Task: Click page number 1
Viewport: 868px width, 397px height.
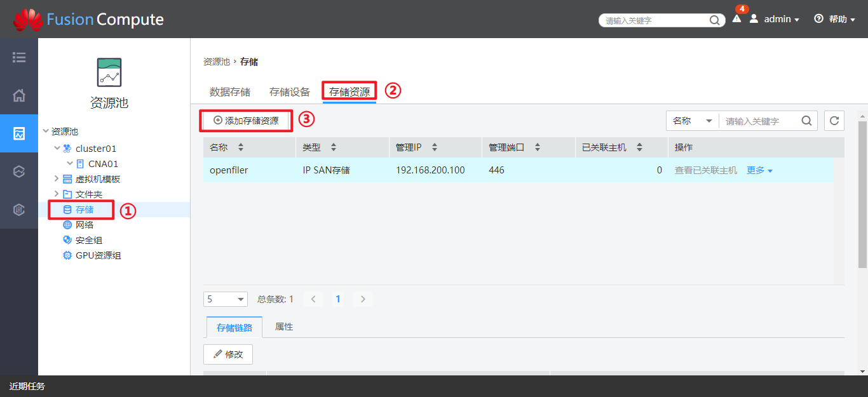Action: point(338,299)
